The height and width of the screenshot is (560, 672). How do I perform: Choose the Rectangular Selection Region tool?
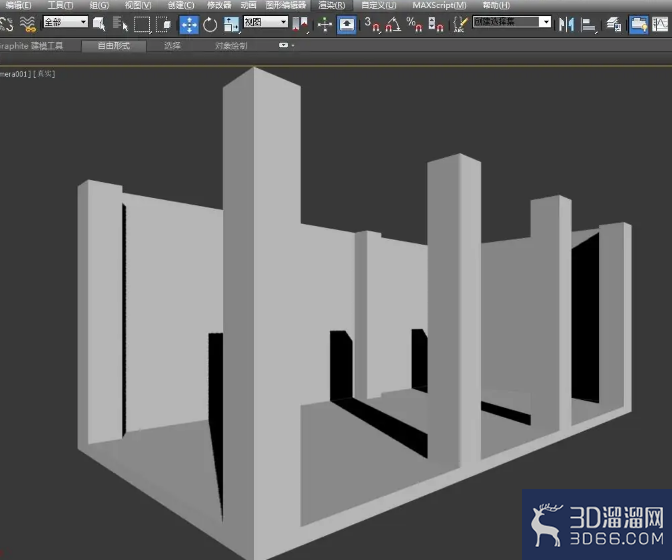point(142,24)
